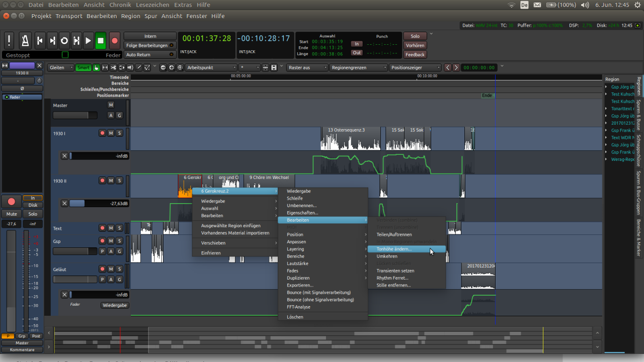Screen dimensions: 644x362
Task: Click the Wiedergabe button under Geläut
Action: click(115, 305)
